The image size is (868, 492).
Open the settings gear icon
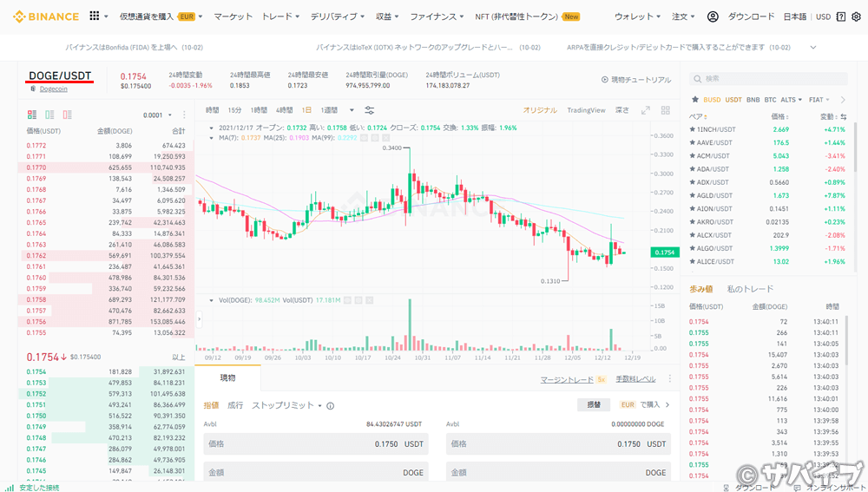(856, 16)
